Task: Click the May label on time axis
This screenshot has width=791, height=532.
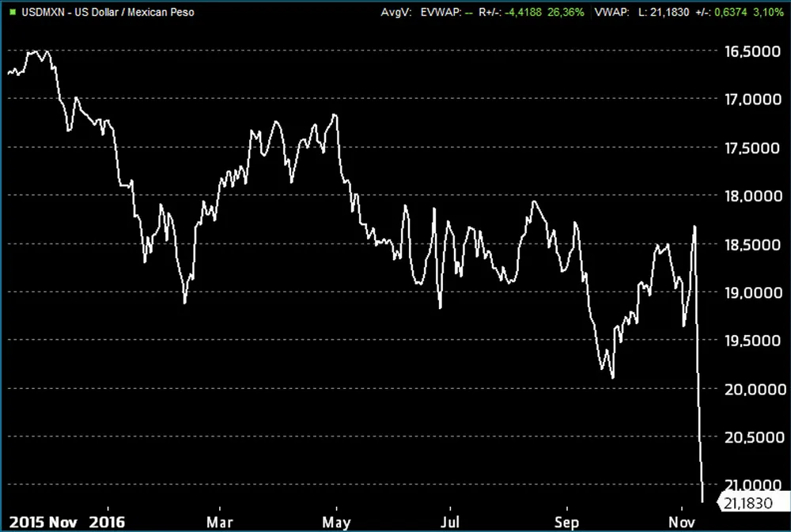Action: (337, 522)
